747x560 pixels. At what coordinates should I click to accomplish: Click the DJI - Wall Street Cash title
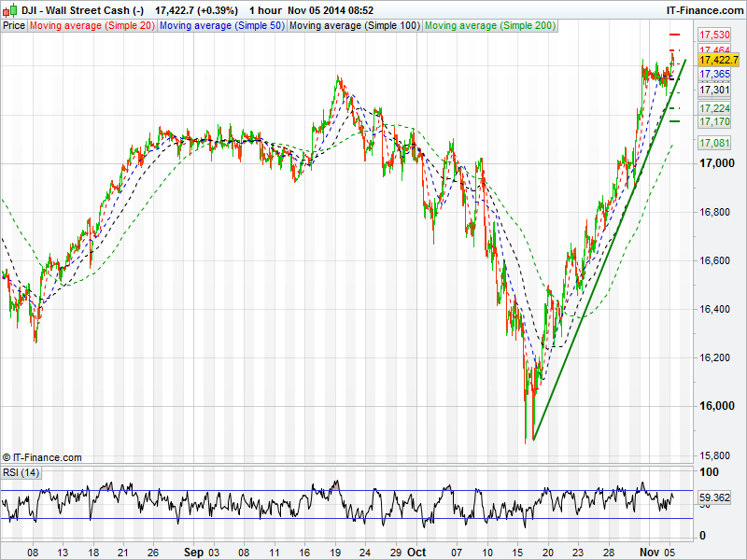click(x=83, y=10)
